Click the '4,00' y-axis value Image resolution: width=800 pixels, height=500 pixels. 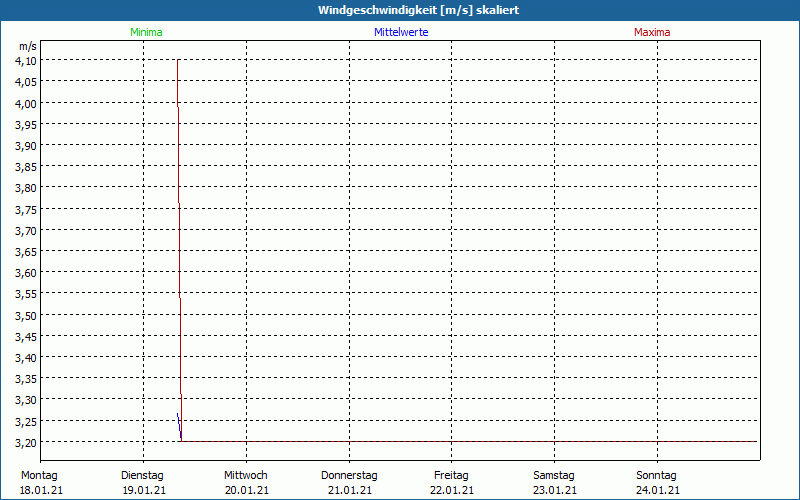[26, 103]
